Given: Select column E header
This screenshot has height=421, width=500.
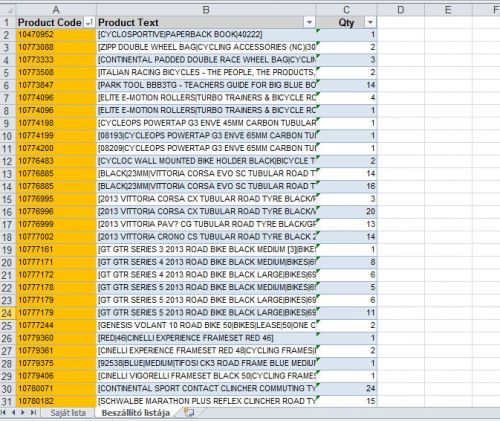Looking at the screenshot, I should [448, 10].
